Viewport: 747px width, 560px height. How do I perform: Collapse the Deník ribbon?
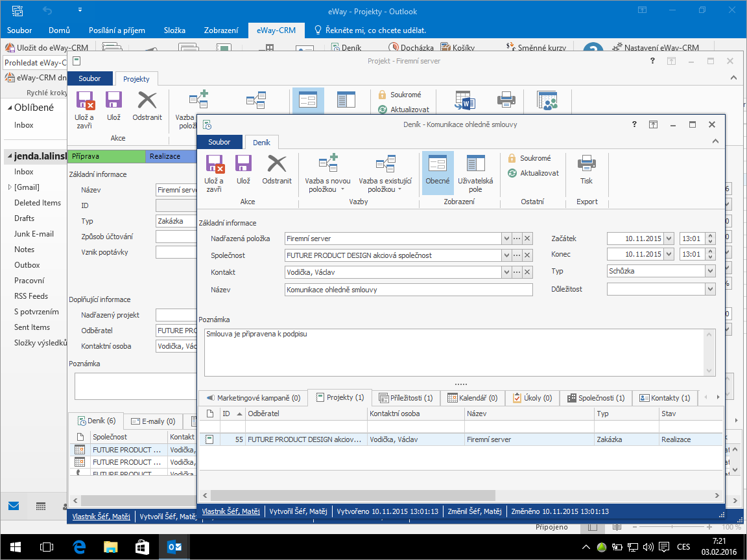[715, 141]
